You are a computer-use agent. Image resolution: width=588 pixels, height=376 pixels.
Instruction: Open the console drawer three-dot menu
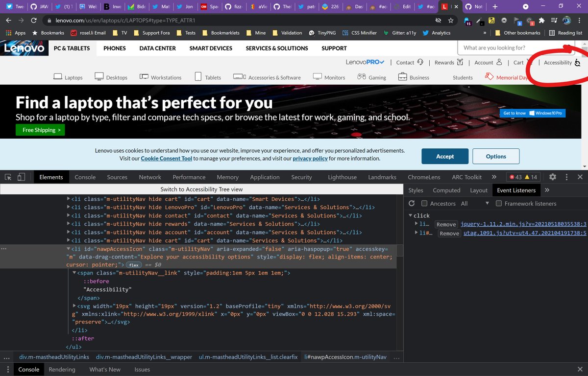tap(7, 369)
